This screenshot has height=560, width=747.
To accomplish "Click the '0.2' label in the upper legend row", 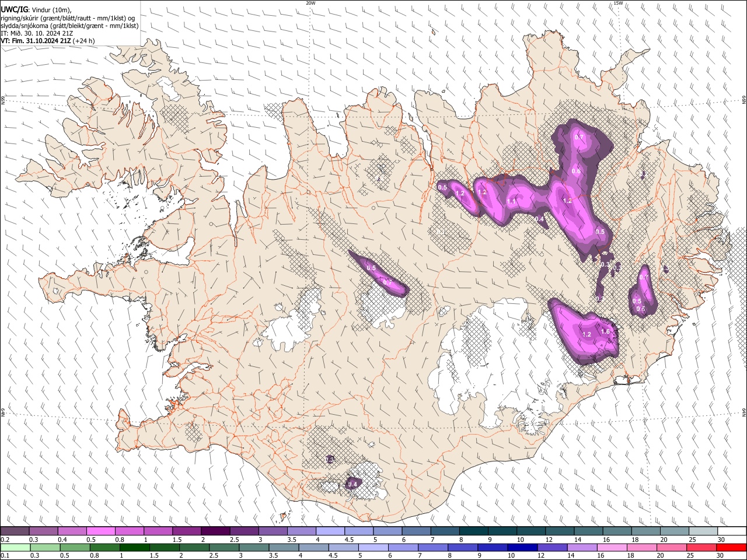I will coord(5,540).
